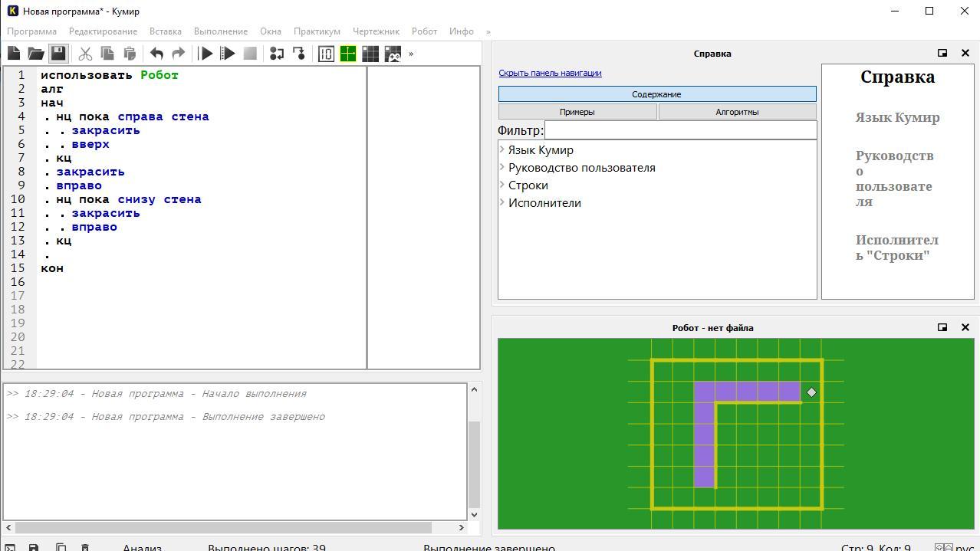
Task: Place cursor on line 'нц пока справа стена'
Action: click(x=132, y=116)
